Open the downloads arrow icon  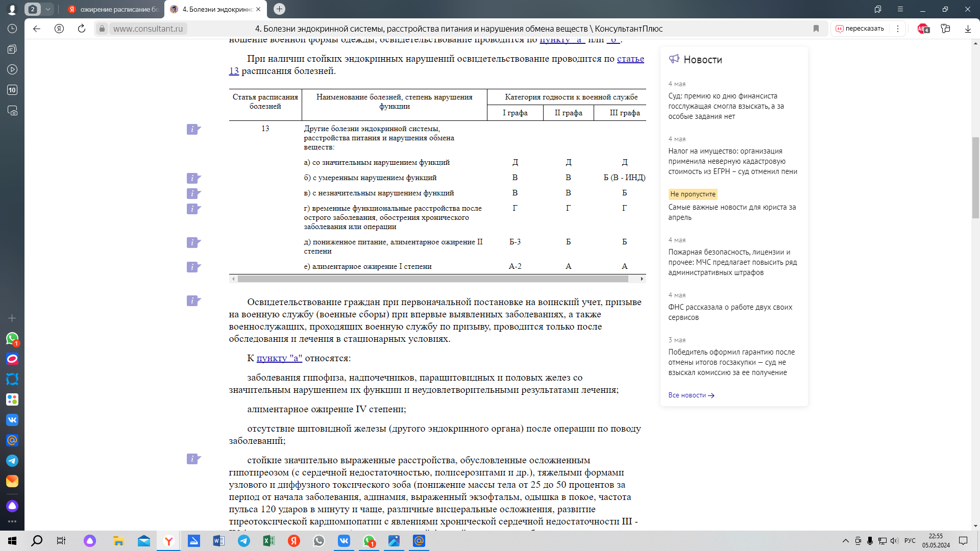tap(968, 29)
